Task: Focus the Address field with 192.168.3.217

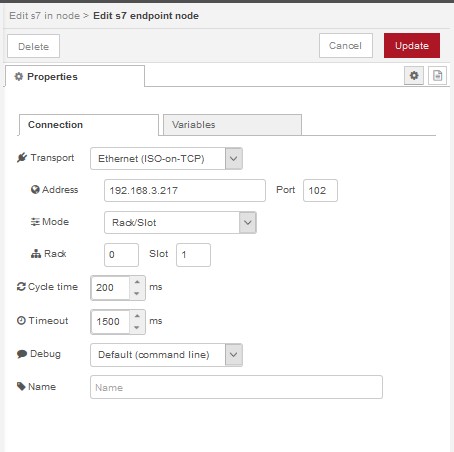Action: [x=185, y=190]
